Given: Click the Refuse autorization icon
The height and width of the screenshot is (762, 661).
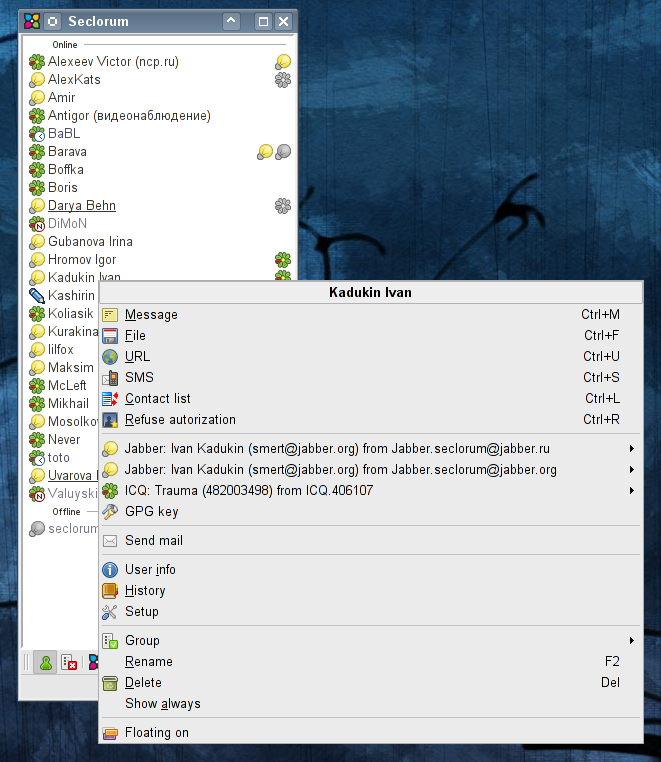Looking at the screenshot, I should pyautogui.click(x=110, y=420).
